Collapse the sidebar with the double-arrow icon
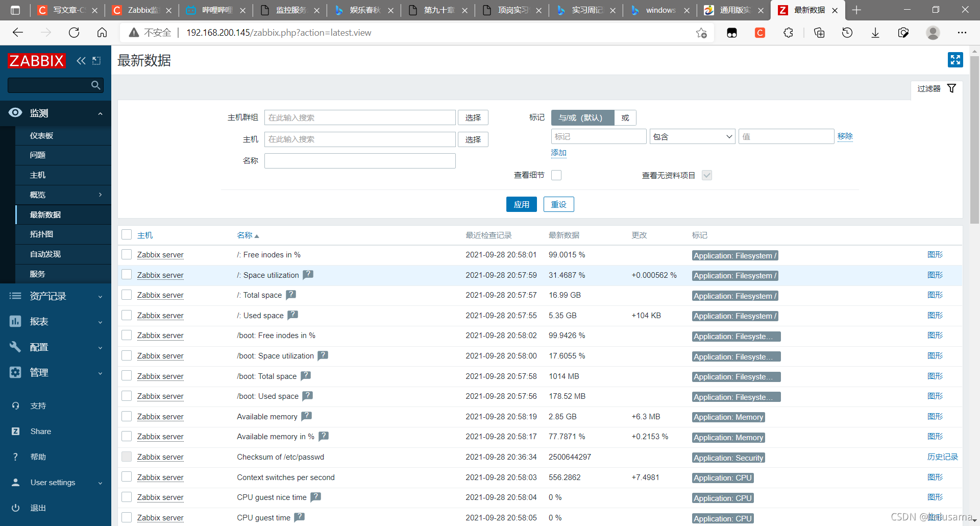 [x=81, y=61]
